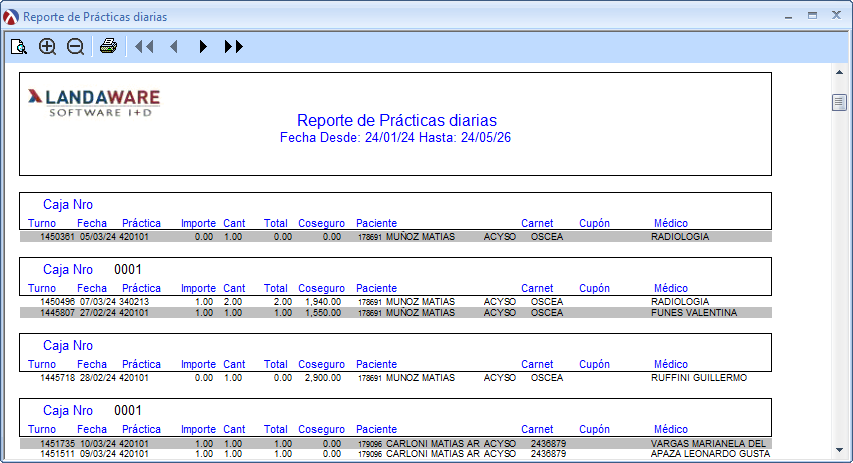Open the print preview page icon
Image resolution: width=853 pixels, height=463 pixels.
[19, 47]
